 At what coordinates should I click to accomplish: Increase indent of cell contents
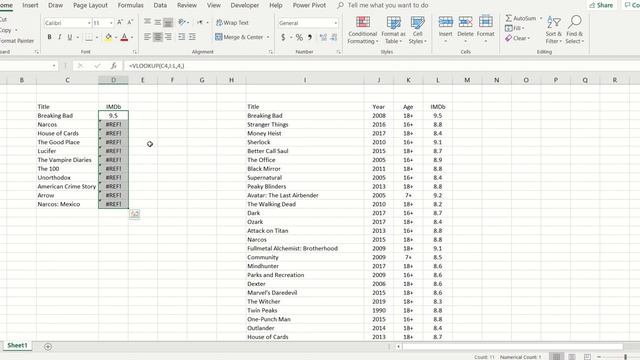[x=192, y=37]
